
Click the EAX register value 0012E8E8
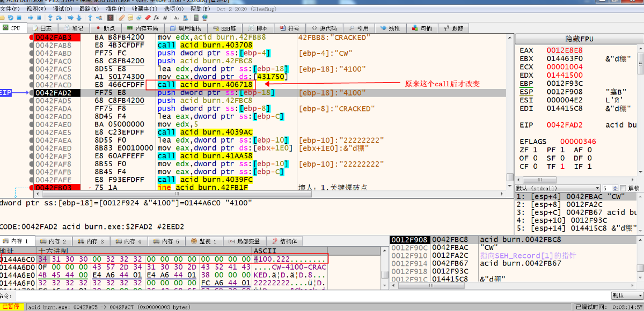565,50
